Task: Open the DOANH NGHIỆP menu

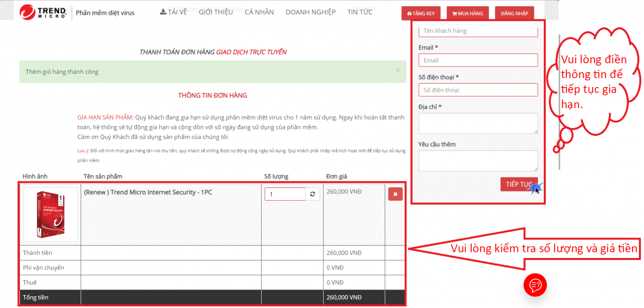Action: (311, 12)
